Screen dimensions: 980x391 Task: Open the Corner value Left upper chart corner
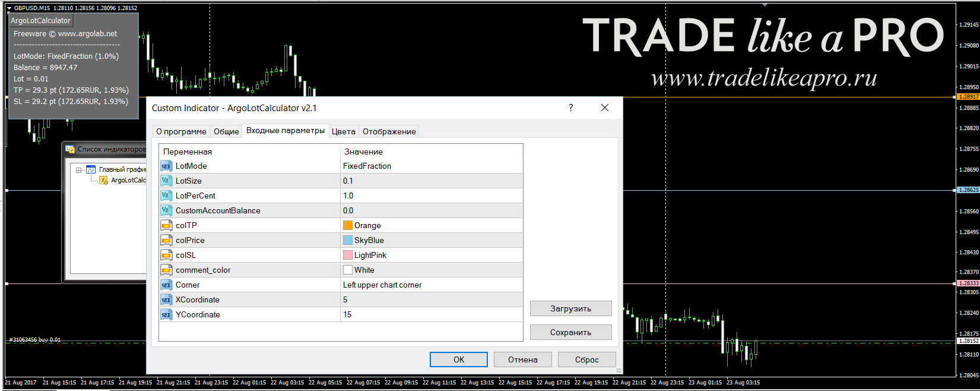(432, 285)
